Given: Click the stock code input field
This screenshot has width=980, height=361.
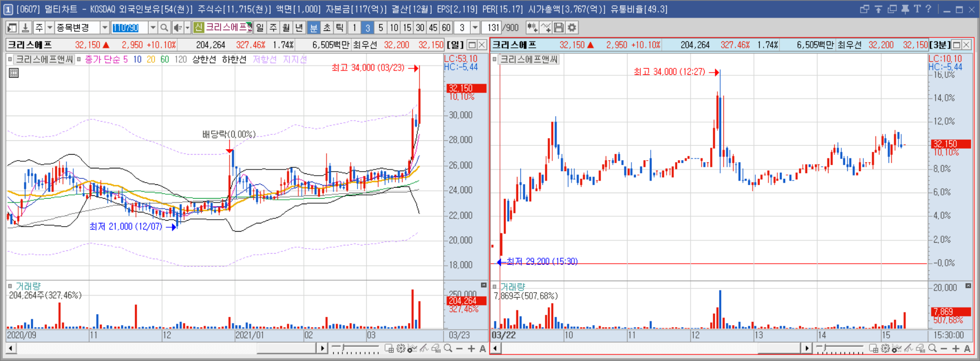Looking at the screenshot, I should (x=130, y=28).
